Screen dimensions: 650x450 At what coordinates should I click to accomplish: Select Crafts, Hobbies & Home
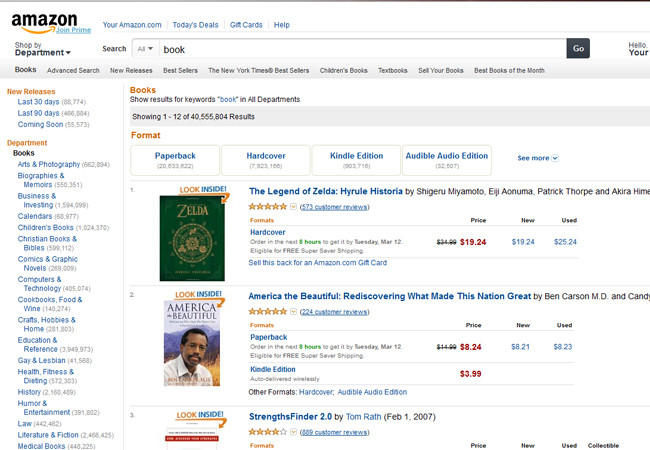coord(46,324)
